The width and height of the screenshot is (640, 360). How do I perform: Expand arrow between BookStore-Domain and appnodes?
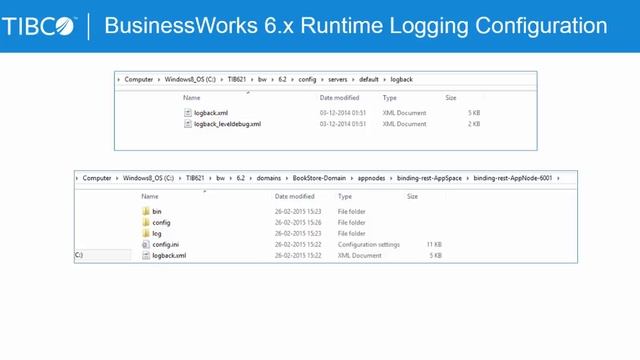click(352, 178)
